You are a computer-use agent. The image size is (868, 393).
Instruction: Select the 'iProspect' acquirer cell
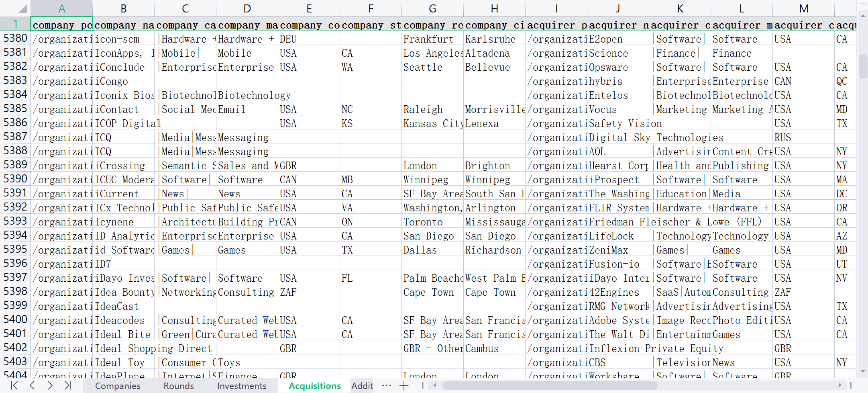pos(618,180)
